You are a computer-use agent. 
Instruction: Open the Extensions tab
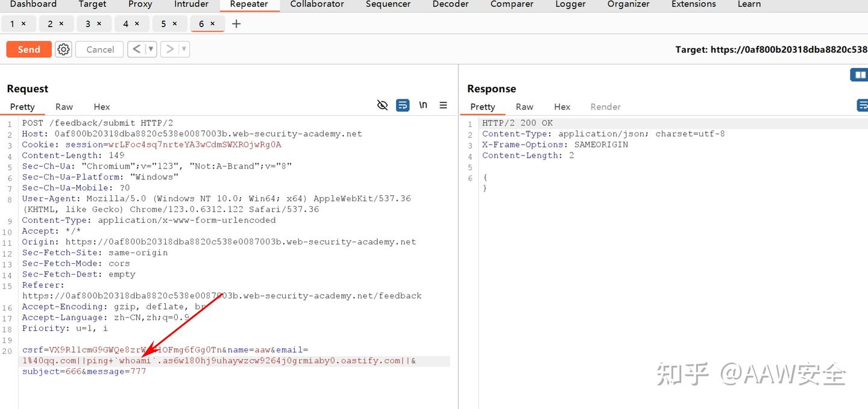[x=694, y=4]
